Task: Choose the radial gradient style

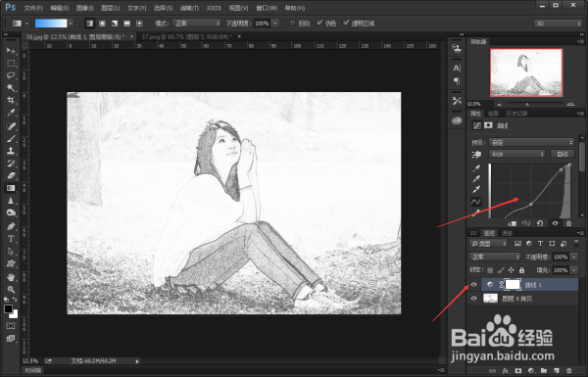Action: 102,24
